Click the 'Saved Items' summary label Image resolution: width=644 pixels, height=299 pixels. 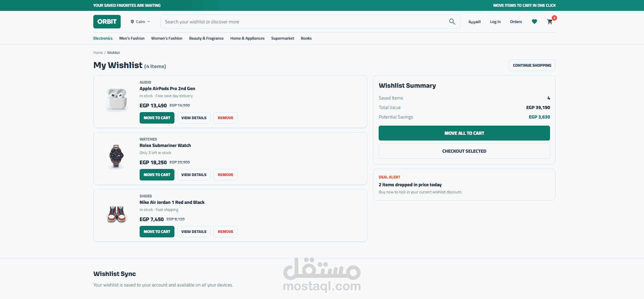pos(391,98)
